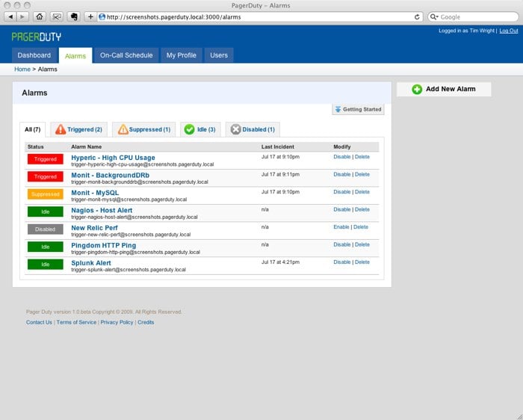The image size is (523, 420).
Task: Open the Google search magnifier dropdown
Action: [x=435, y=16]
